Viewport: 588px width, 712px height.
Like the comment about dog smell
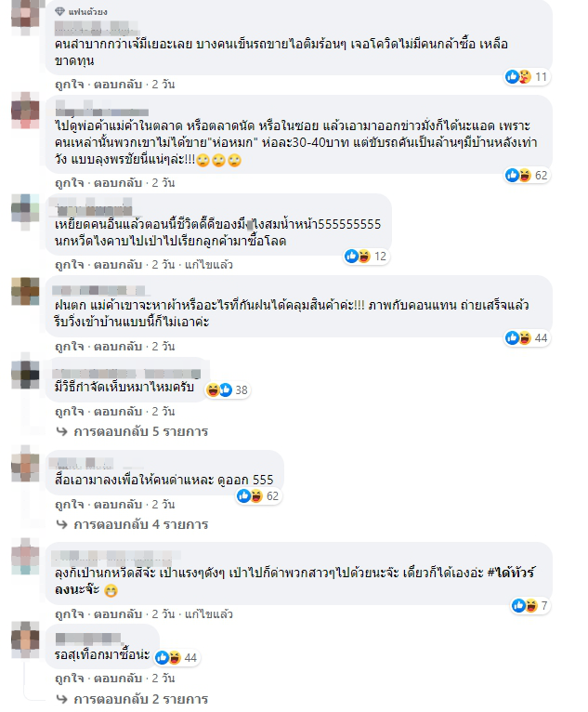70,412
